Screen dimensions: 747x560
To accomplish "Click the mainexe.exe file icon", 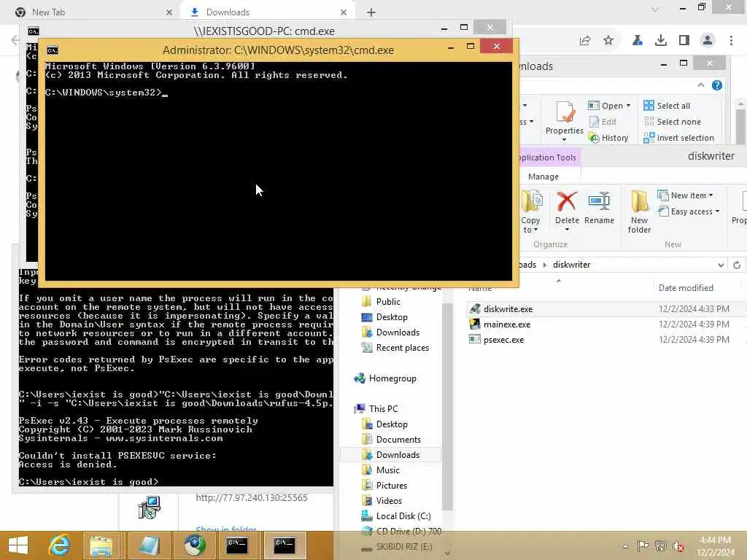I will pos(474,324).
